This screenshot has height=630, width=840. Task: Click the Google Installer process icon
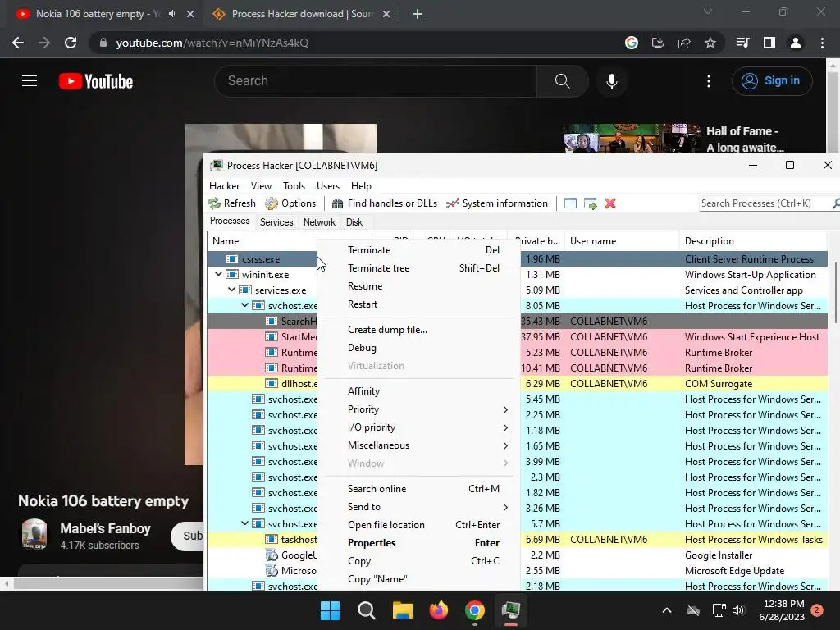272,555
